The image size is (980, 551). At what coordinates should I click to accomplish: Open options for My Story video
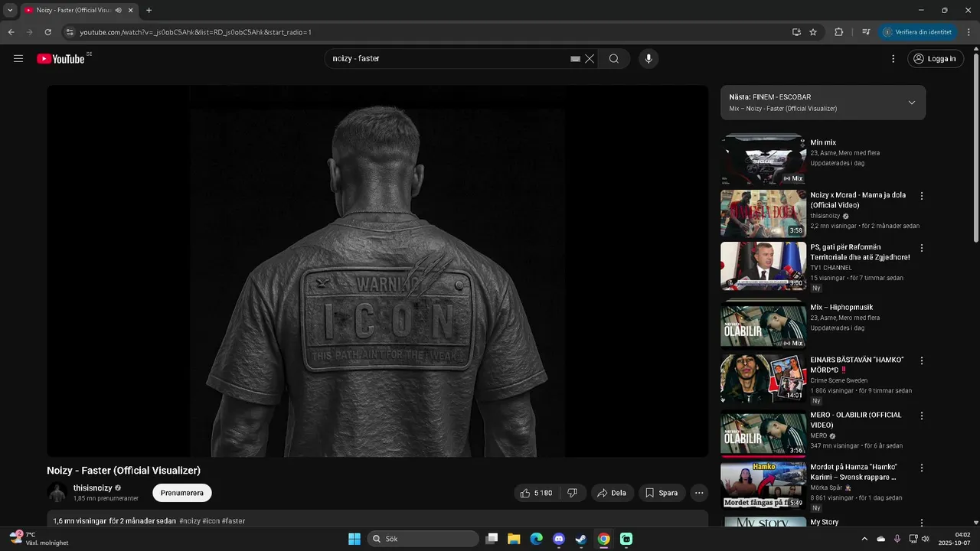922,523
